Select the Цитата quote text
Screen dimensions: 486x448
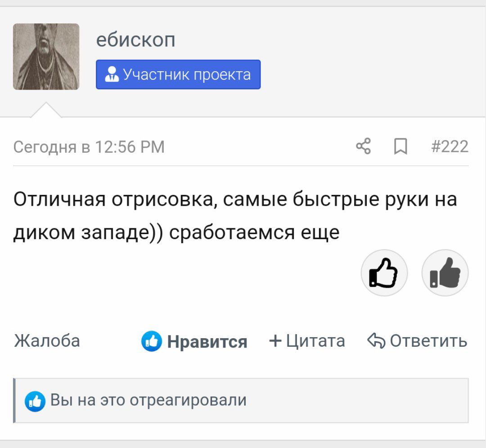coord(315,341)
